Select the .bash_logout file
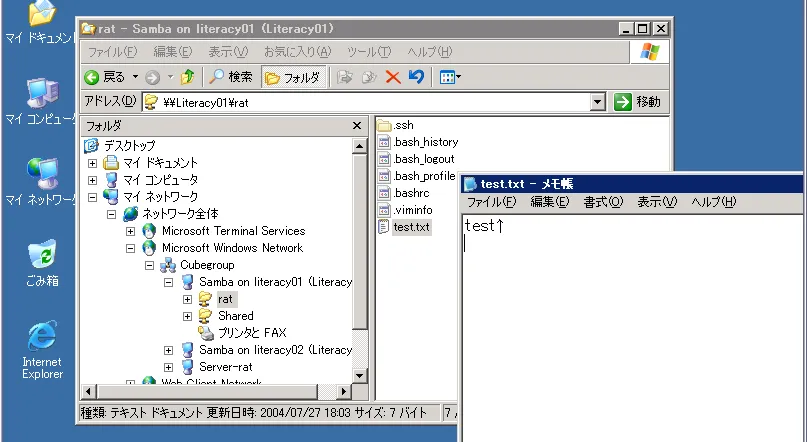Screen dimensions: 807x442 coord(416,159)
